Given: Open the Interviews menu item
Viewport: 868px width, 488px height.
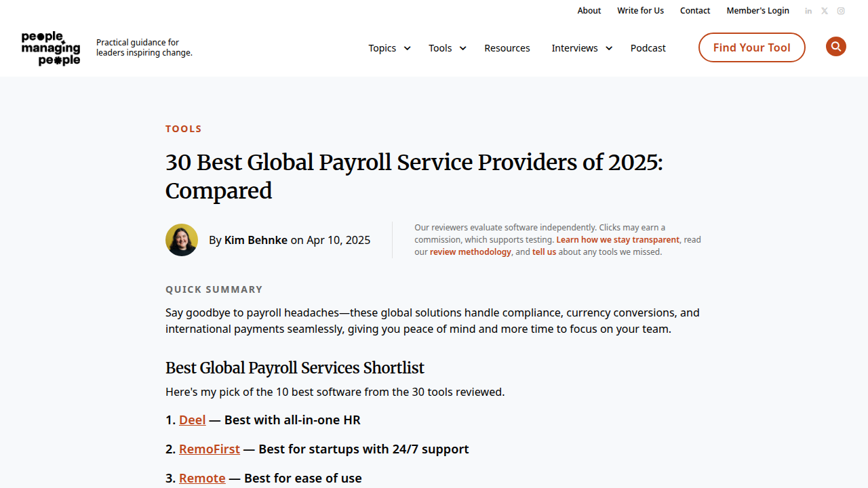Looking at the screenshot, I should [x=574, y=48].
